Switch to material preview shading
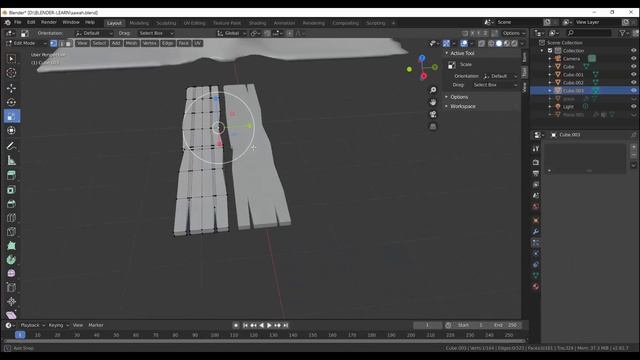 click(507, 43)
